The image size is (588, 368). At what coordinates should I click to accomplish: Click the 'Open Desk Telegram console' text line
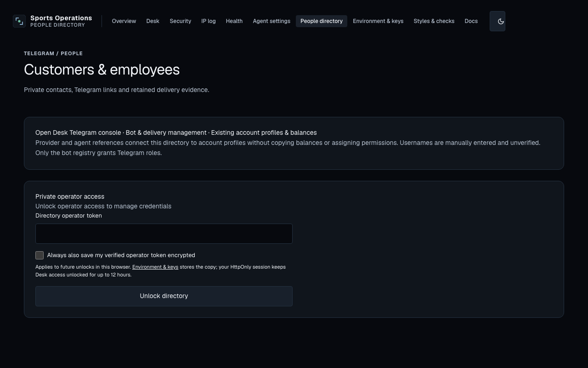pyautogui.click(x=176, y=132)
